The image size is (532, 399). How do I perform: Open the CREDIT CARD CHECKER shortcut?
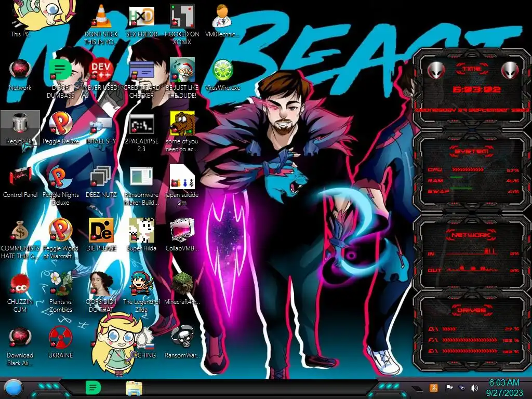[141, 70]
